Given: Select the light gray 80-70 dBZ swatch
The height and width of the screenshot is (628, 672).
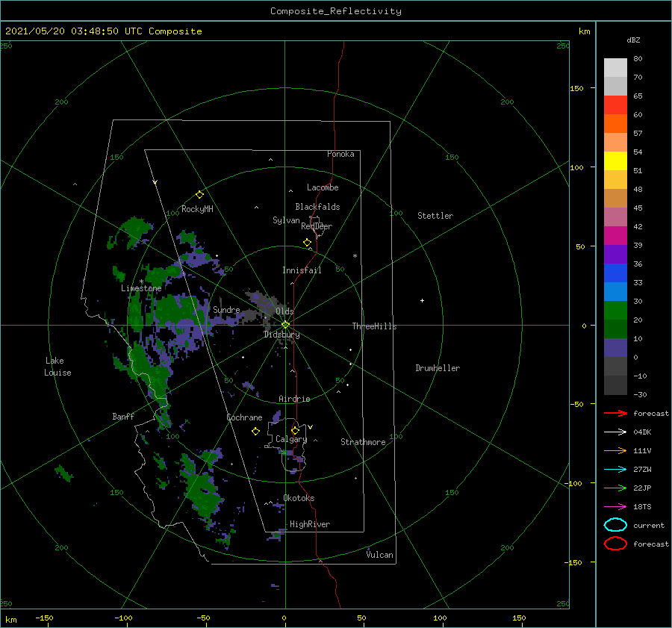Looking at the screenshot, I should pyautogui.click(x=615, y=68).
